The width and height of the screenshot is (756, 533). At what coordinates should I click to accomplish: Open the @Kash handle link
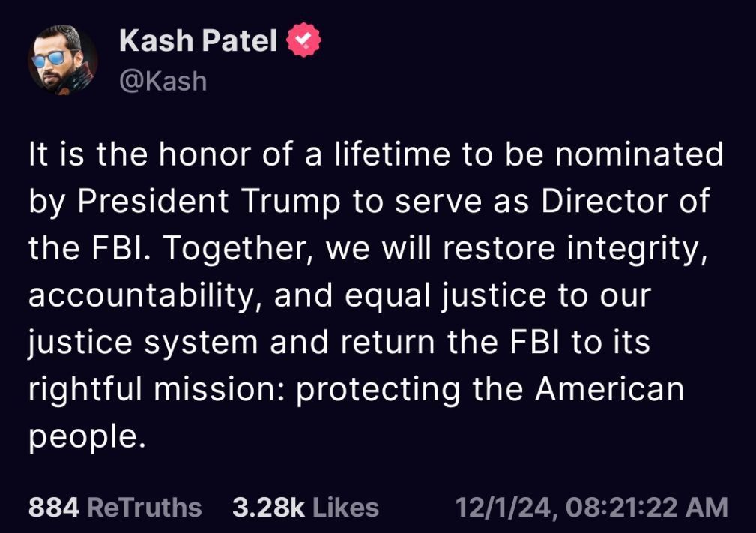163,80
